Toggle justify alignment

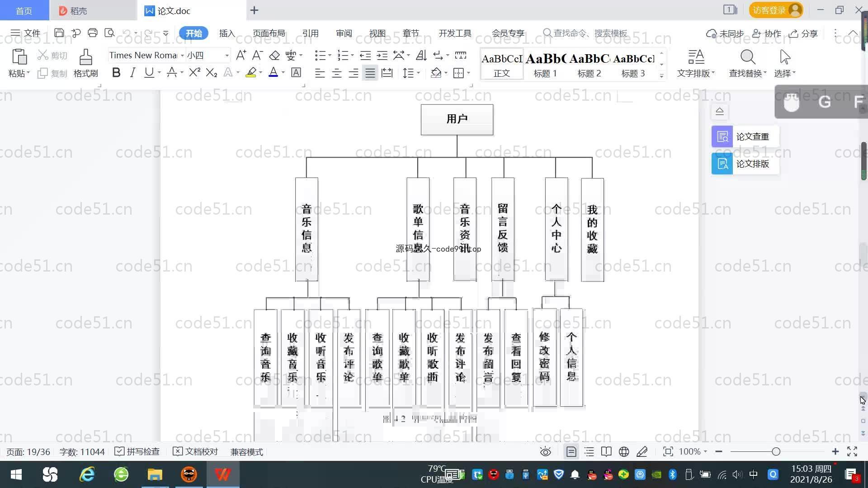370,73
